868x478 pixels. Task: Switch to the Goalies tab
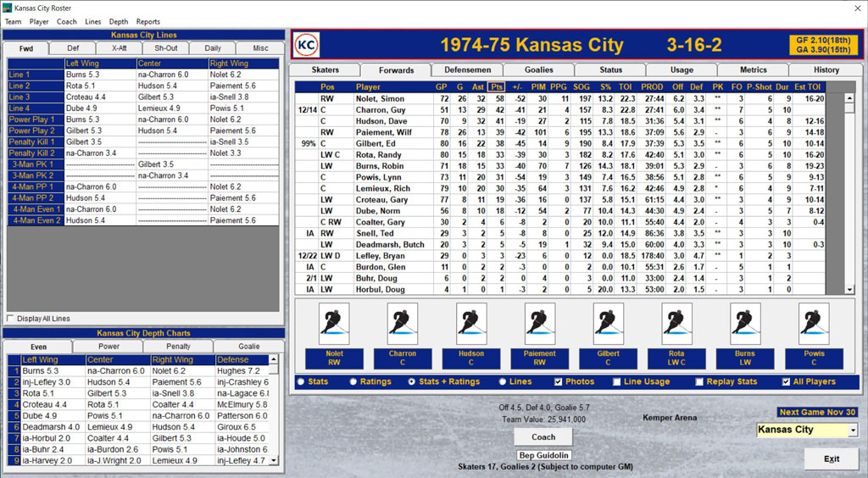click(538, 69)
